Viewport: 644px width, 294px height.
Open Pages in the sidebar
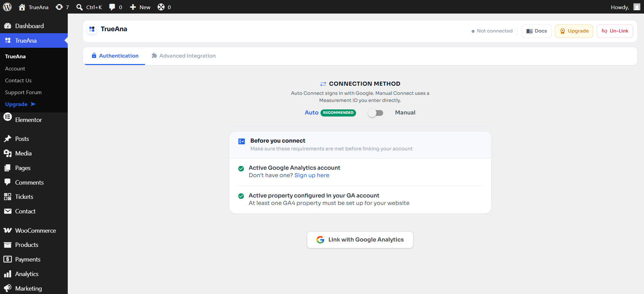point(34,168)
